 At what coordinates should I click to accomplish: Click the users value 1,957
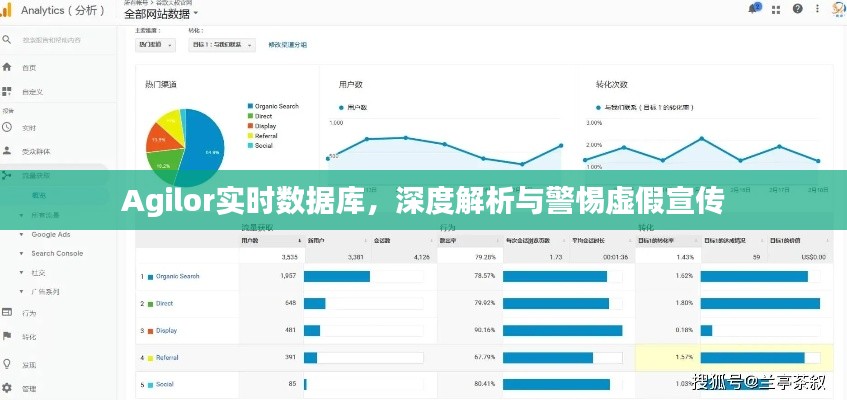[x=288, y=276]
